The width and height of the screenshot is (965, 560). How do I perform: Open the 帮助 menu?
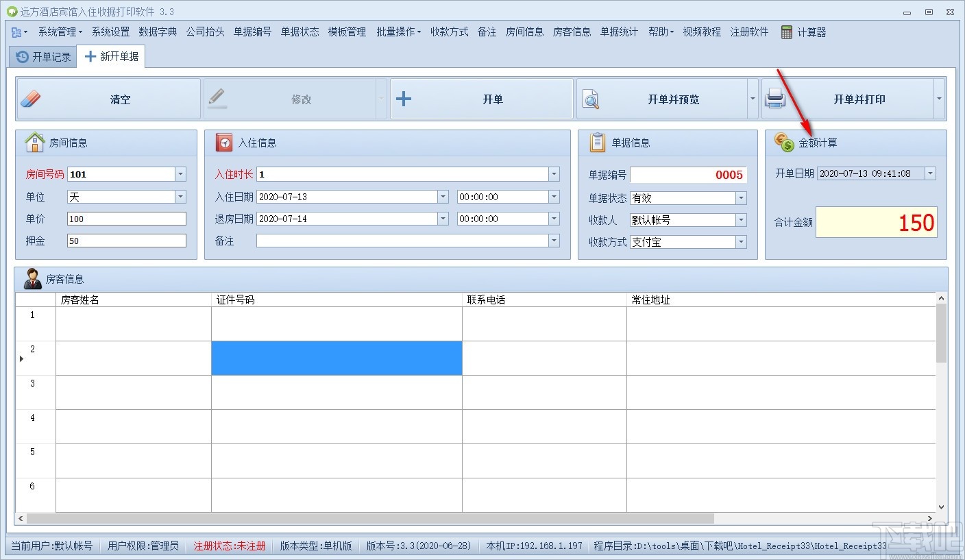click(x=661, y=32)
